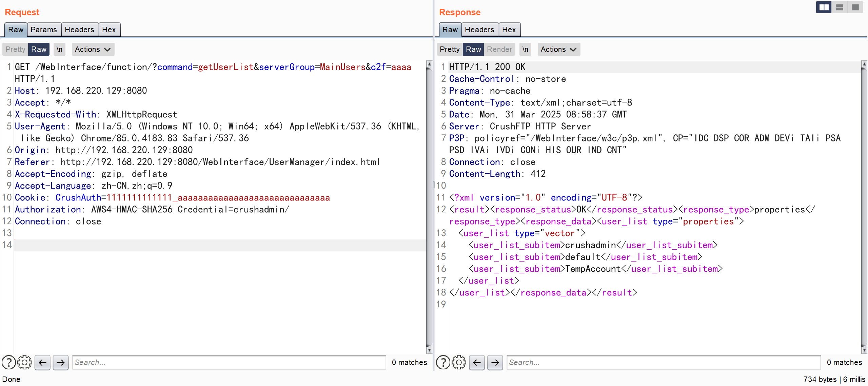Select side-by-side split layout icon
Image resolution: width=868 pixels, height=386 pixels.
click(824, 7)
